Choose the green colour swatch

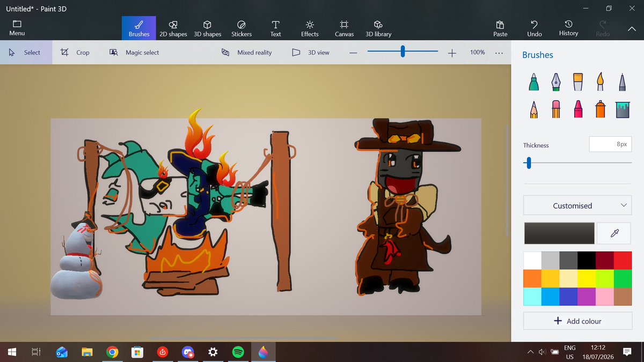coord(623,279)
